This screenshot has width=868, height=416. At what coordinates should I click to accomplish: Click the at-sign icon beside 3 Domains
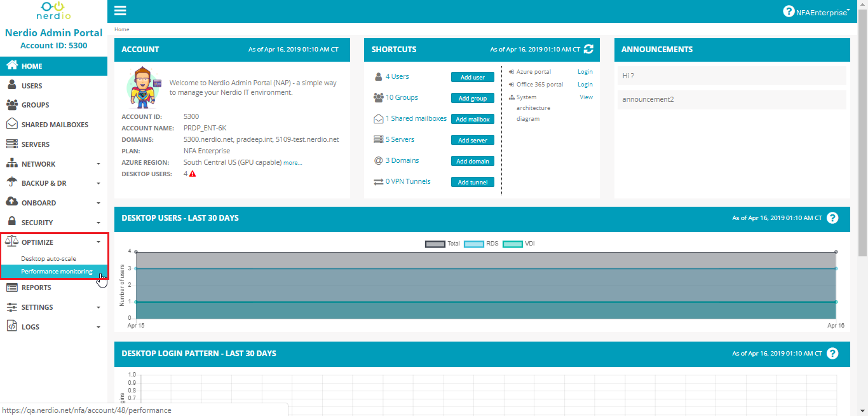click(x=379, y=161)
